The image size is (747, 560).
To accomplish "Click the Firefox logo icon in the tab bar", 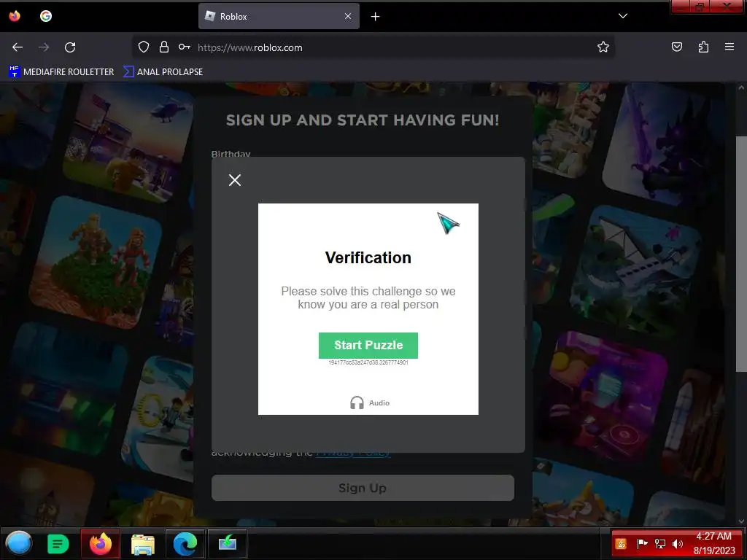I will [x=15, y=16].
